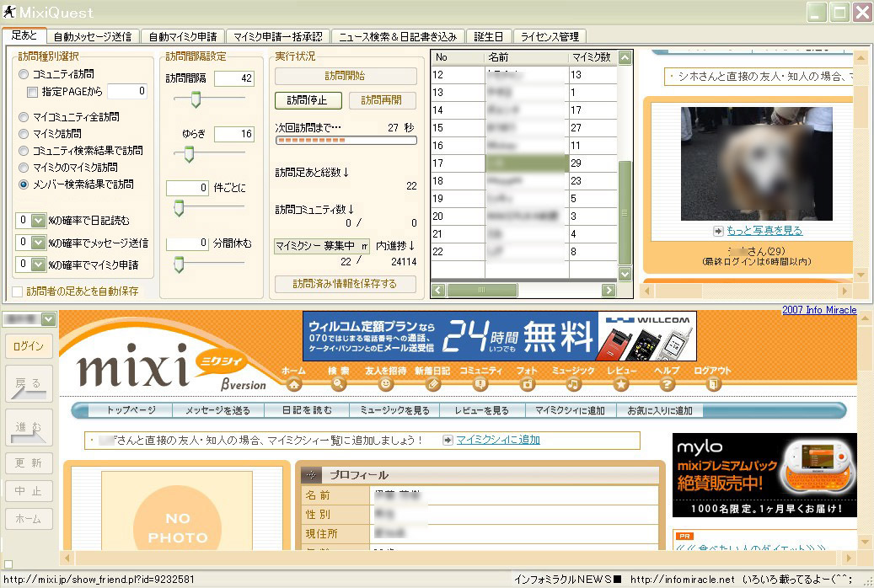Select コミュニティ検索結果で訪問 radio option
Viewport: 874px width, 588px height.
coord(24,151)
